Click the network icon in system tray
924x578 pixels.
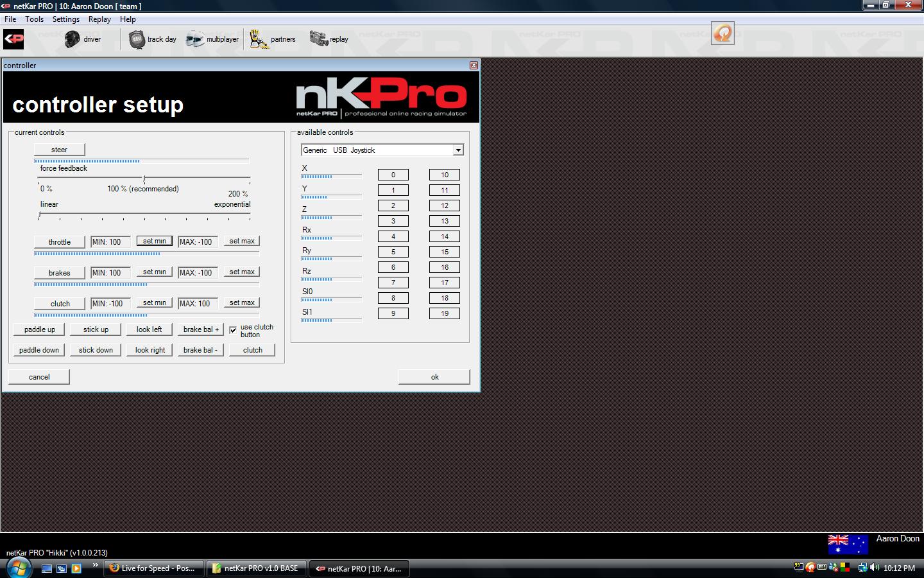click(x=862, y=568)
